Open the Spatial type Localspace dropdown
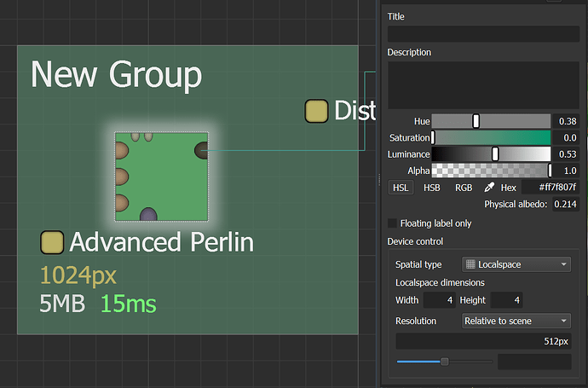This screenshot has height=388, width=588. [516, 264]
